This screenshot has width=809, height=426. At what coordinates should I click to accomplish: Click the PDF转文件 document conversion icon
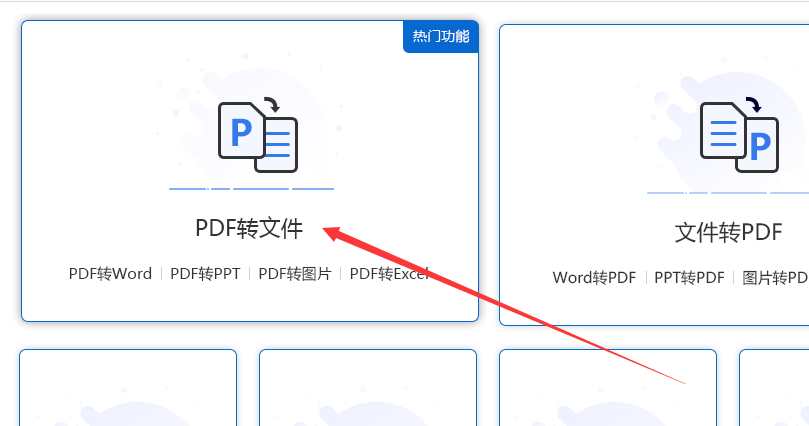[258, 135]
